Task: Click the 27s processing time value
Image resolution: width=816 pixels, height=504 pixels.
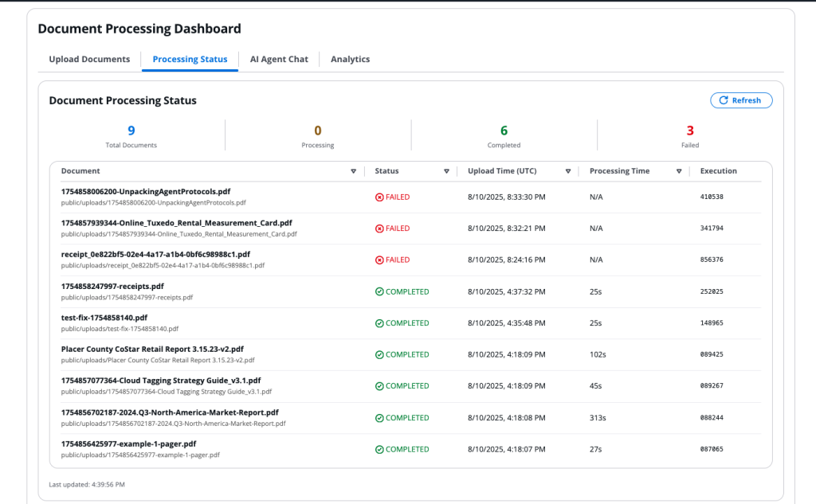Action: [595, 449]
